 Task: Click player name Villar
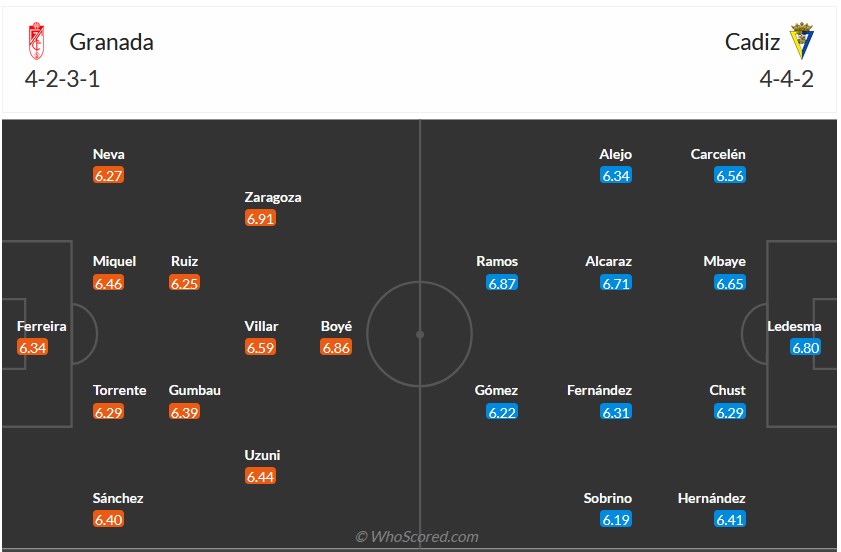(x=261, y=326)
